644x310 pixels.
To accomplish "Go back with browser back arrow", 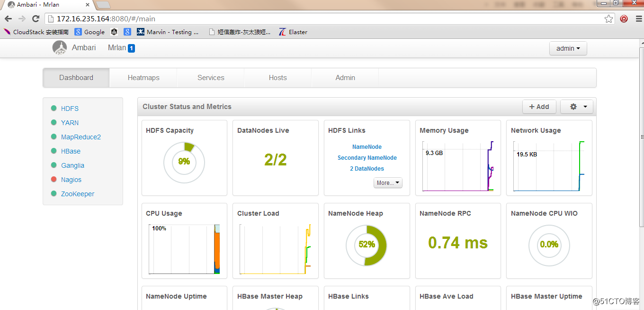I will 9,19.
